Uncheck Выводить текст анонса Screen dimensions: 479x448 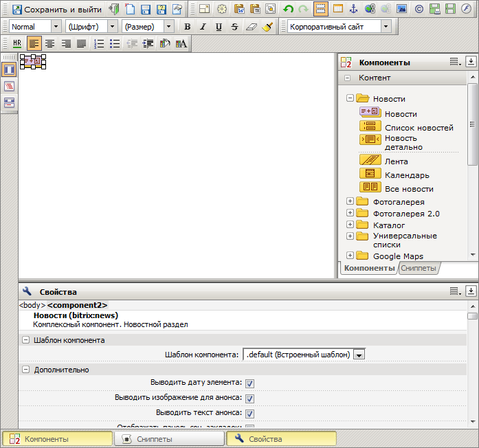tap(249, 414)
